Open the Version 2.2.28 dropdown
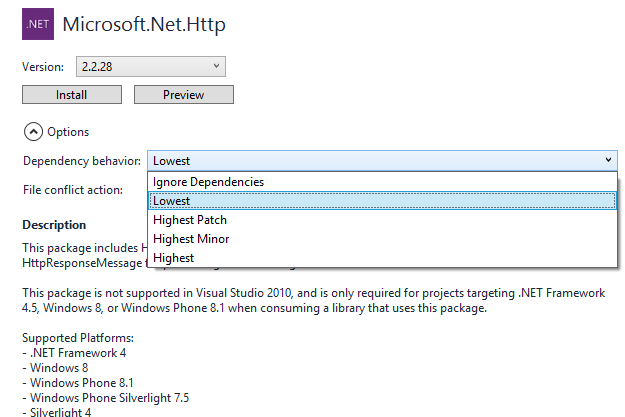625x417 pixels. point(151,67)
